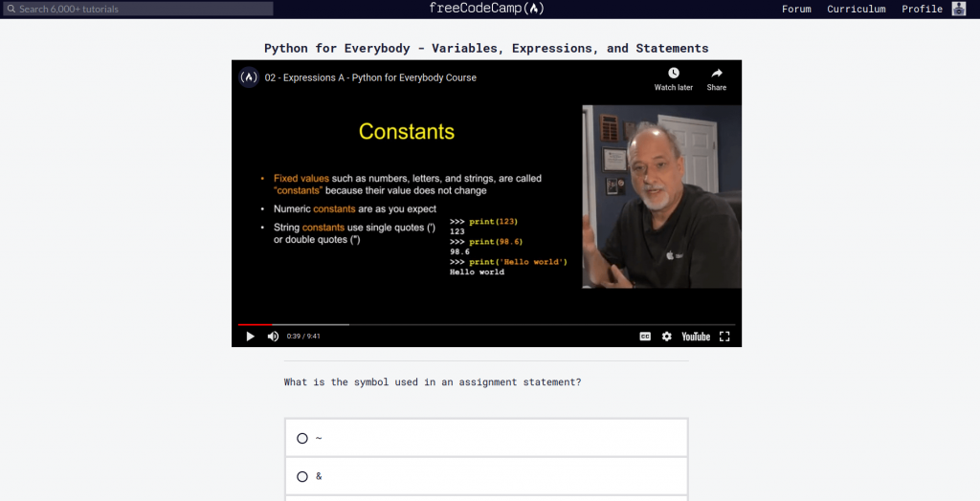
Task: Click the question text about assignment statement
Action: (433, 381)
